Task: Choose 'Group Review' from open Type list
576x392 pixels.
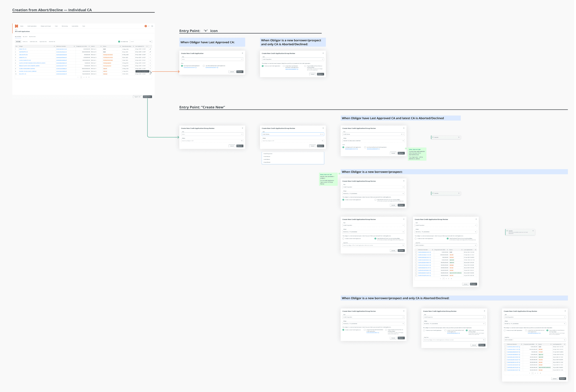Action: (267, 162)
